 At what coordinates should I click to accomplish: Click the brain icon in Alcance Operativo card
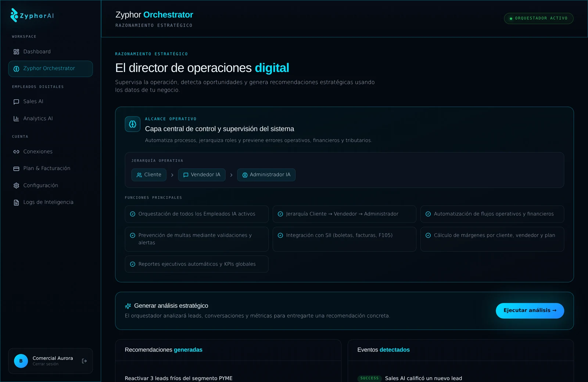(x=133, y=124)
